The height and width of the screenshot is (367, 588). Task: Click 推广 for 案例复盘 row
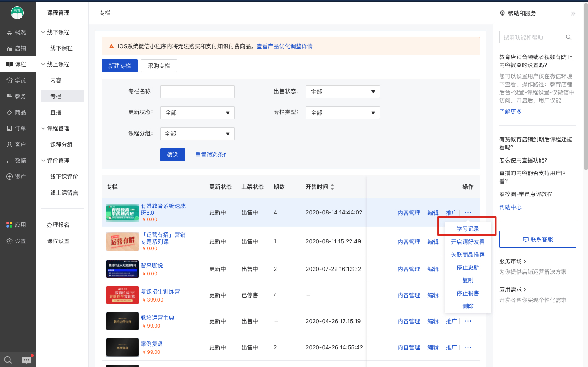451,347
